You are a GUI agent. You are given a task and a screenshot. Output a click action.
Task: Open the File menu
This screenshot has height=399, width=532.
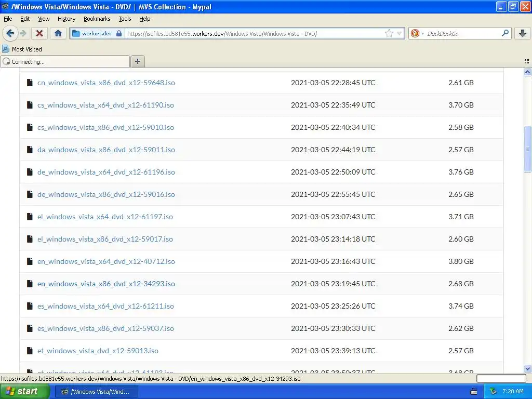point(8,19)
